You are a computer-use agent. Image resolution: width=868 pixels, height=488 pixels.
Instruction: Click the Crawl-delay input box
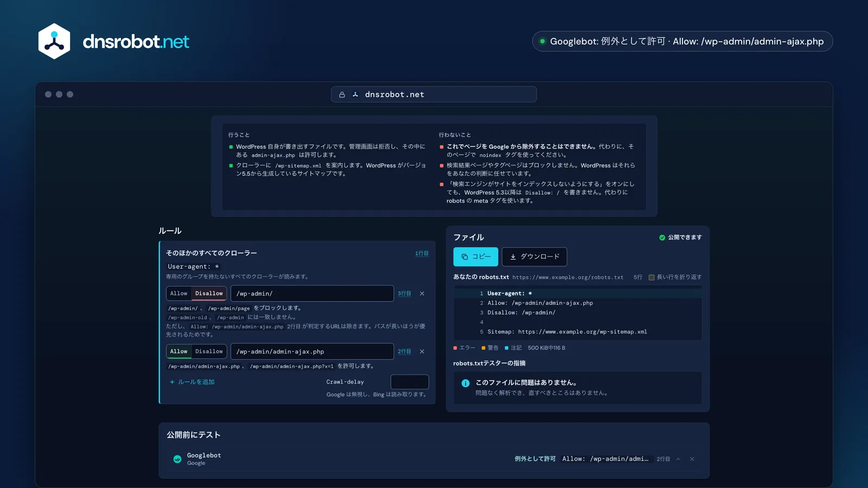click(410, 382)
